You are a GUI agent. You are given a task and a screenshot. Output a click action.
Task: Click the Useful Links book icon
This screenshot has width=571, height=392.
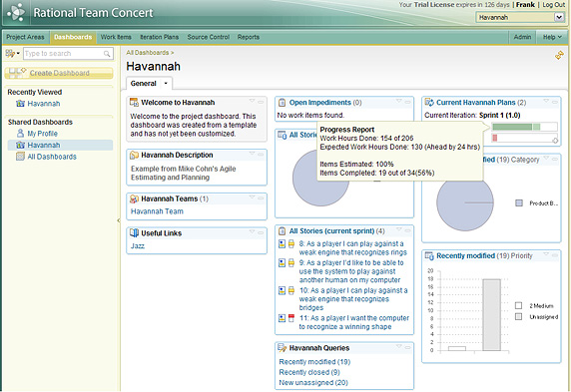coord(134,233)
